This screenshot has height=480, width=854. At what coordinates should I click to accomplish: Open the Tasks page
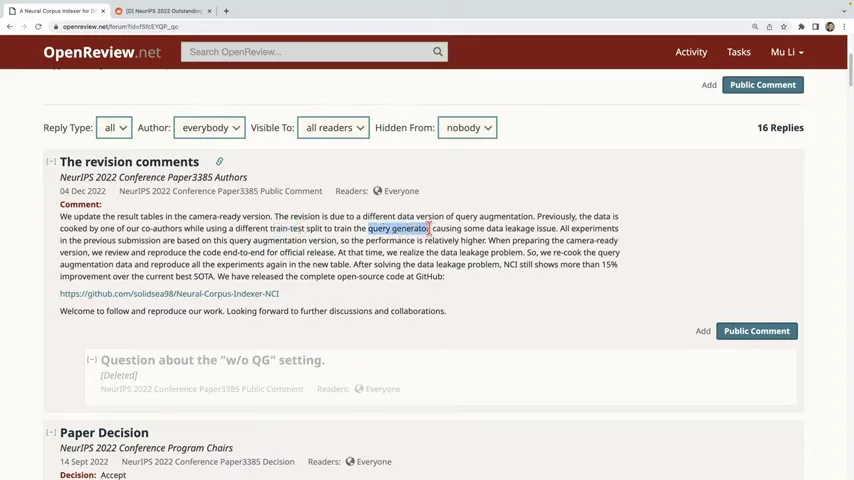pos(739,52)
